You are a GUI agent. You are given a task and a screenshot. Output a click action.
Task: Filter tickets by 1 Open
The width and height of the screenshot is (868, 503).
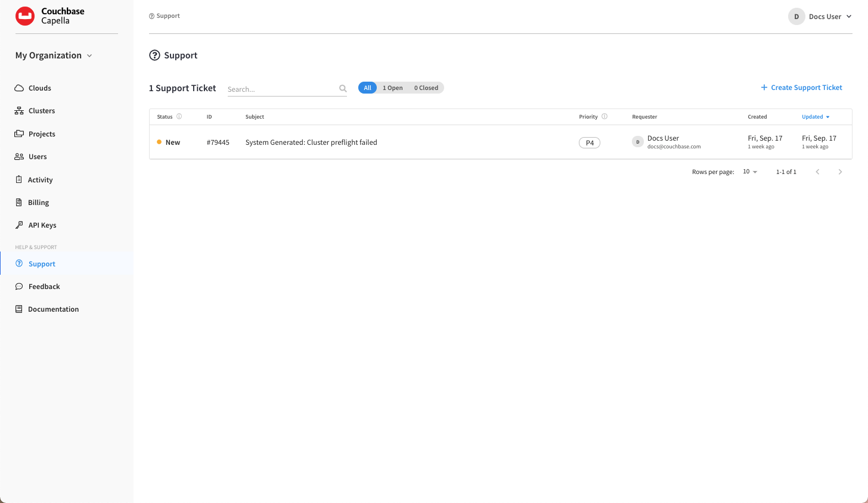(x=392, y=87)
